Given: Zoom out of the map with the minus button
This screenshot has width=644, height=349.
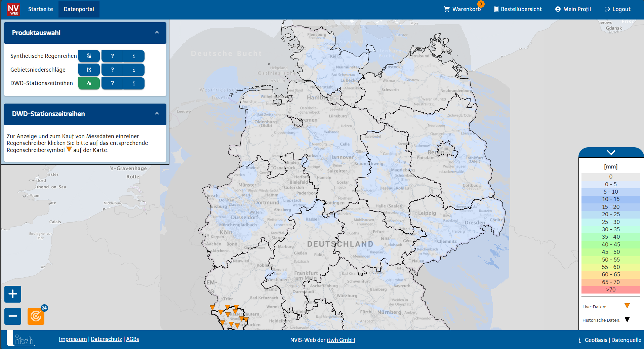Looking at the screenshot, I should pos(12,316).
